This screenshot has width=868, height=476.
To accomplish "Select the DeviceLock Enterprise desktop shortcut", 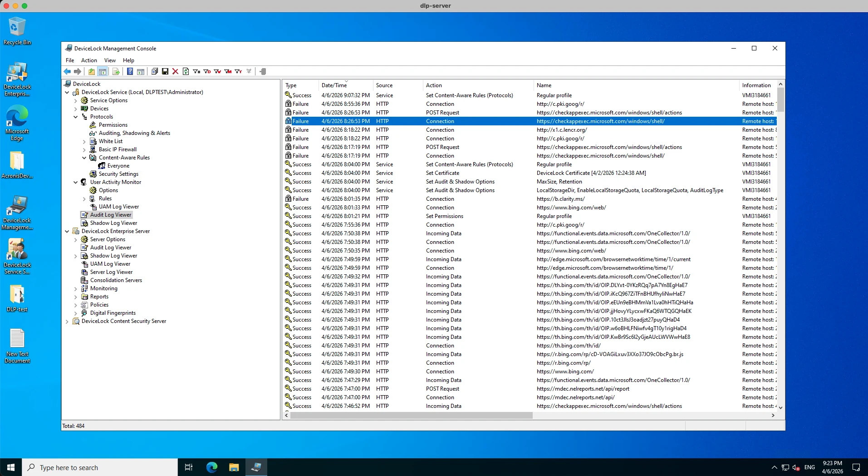I will [17, 79].
